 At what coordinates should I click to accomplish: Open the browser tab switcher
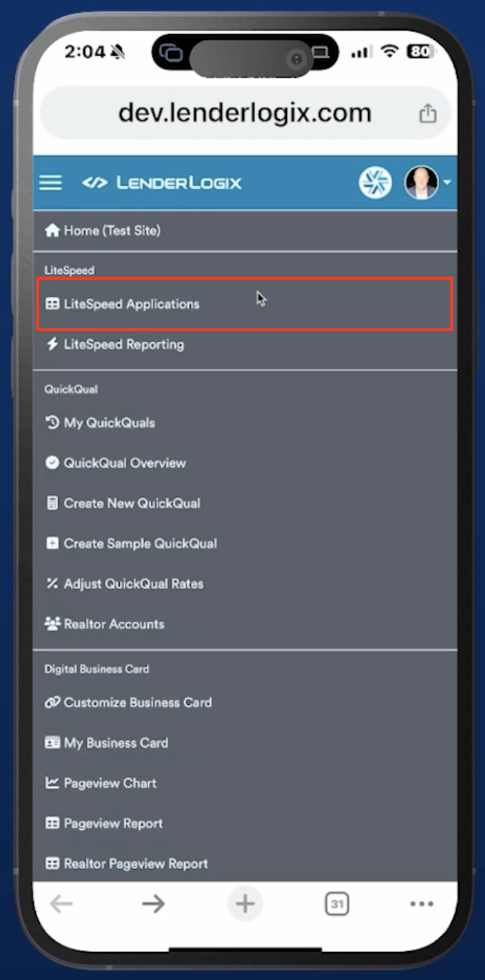pyautogui.click(x=337, y=904)
